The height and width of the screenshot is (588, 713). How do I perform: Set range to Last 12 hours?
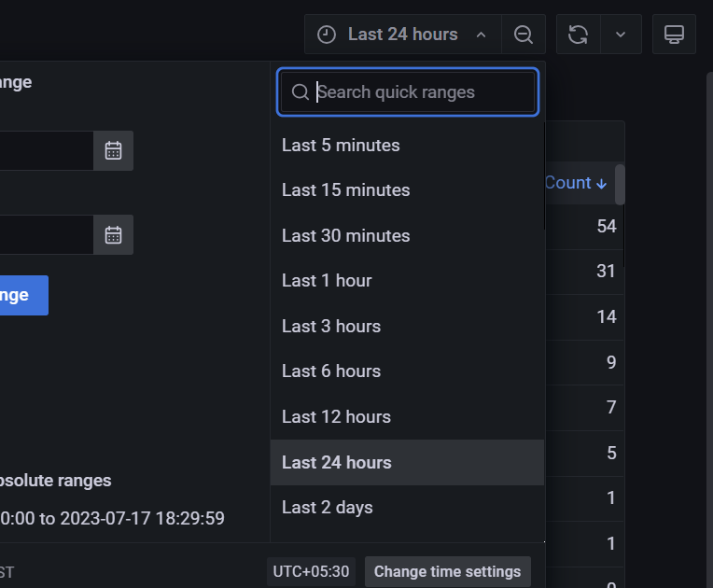[x=336, y=417]
